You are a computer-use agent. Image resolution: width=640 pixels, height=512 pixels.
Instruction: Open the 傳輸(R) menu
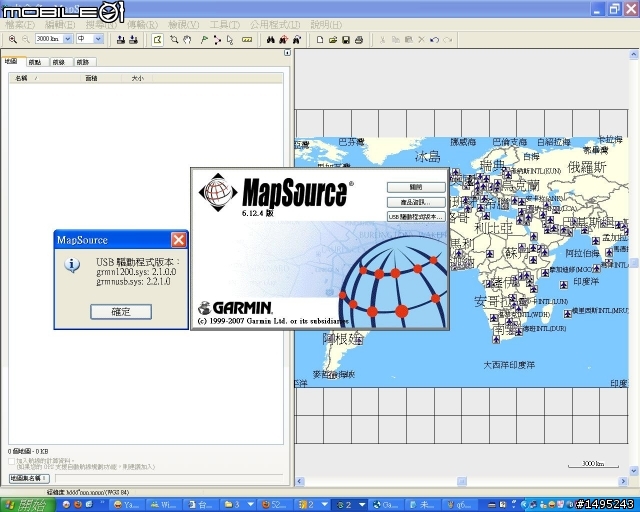click(142, 25)
